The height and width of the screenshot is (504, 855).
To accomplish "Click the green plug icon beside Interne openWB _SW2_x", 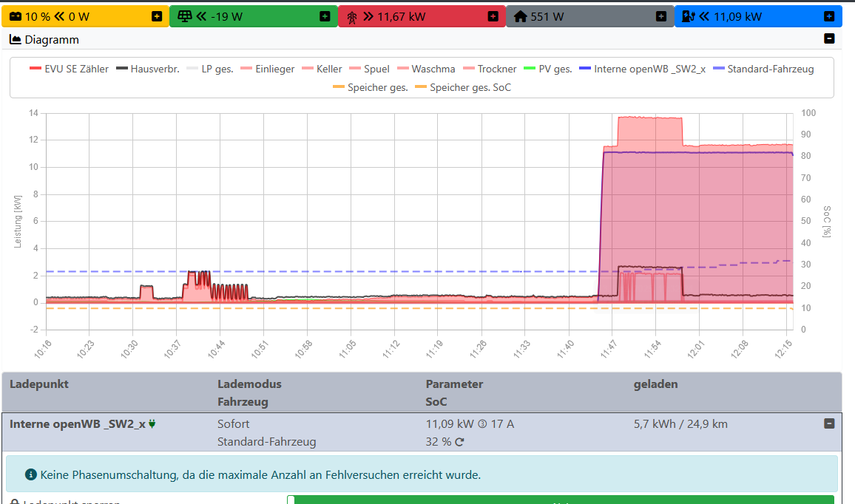I will point(151,422).
